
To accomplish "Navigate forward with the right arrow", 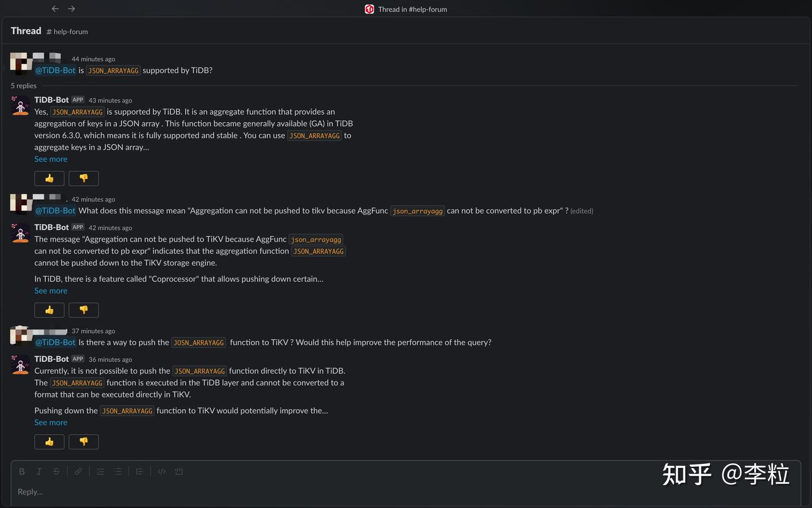I will pyautogui.click(x=72, y=8).
